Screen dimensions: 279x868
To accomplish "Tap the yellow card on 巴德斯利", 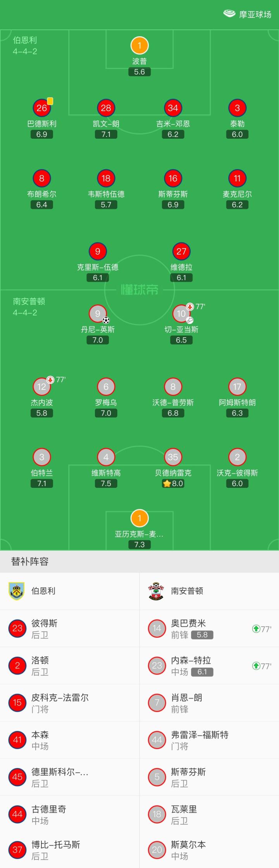I will pos(50,101).
